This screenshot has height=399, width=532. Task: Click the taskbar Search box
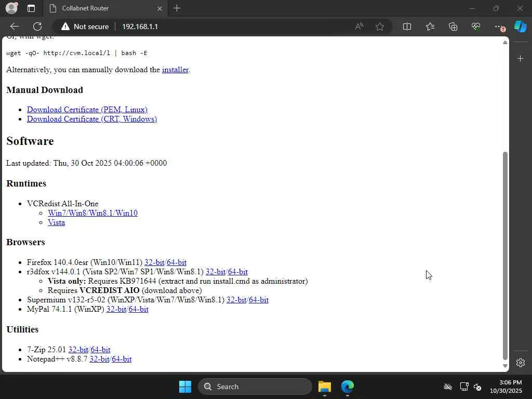click(x=255, y=387)
